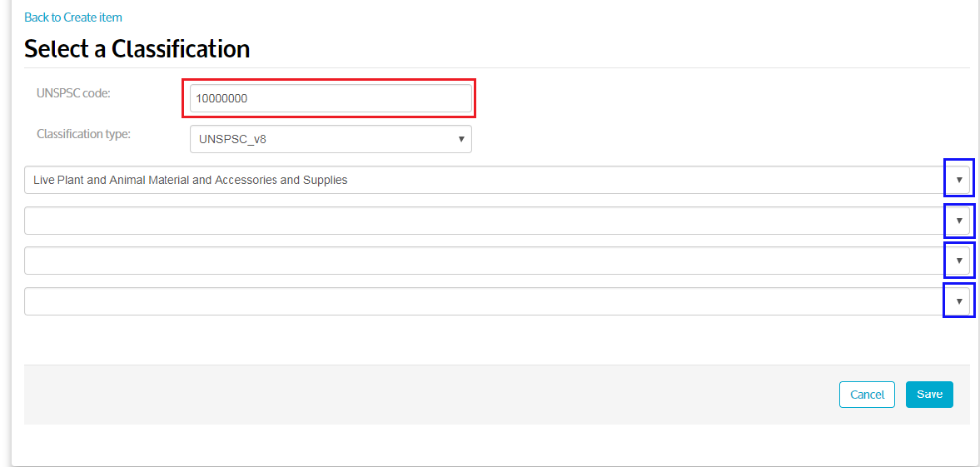
Task: Save the selected classification
Action: coord(929,395)
